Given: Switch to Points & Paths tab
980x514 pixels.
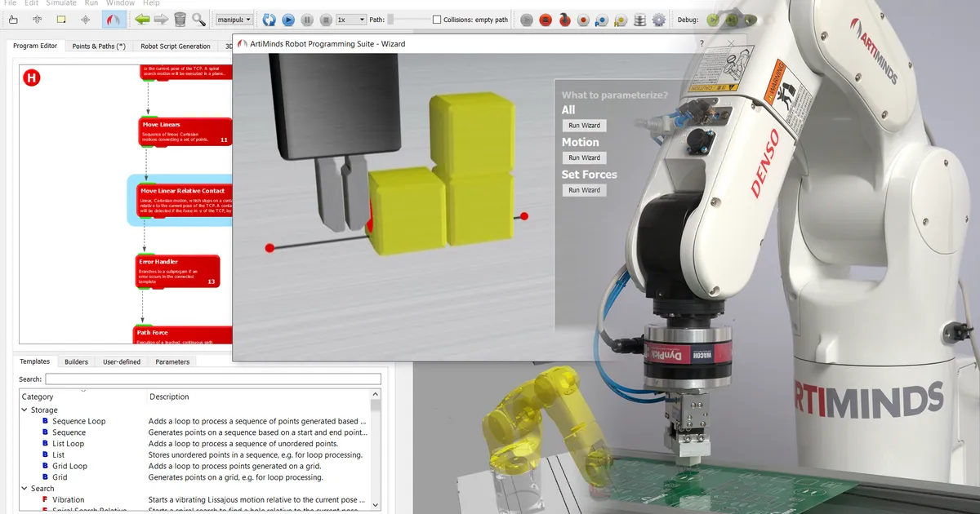Looking at the screenshot, I should click(x=99, y=47).
